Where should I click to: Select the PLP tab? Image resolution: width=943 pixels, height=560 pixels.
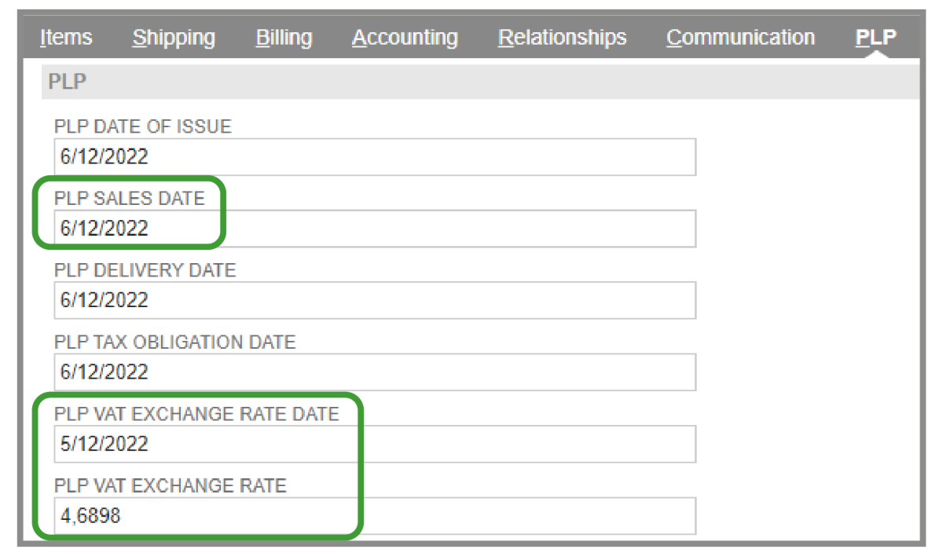coord(876,38)
